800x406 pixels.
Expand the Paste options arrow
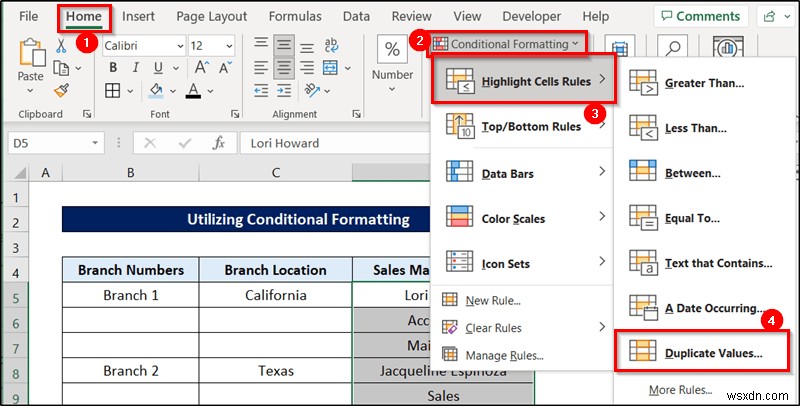30,91
